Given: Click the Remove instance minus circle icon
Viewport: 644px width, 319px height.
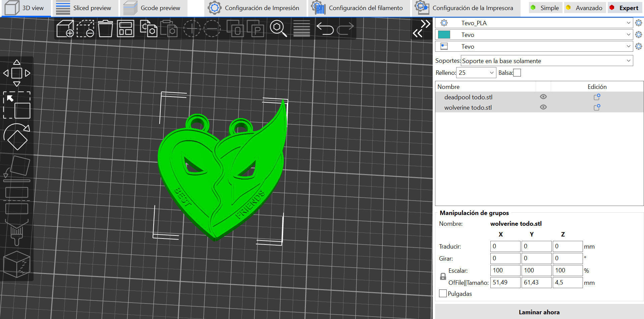Looking at the screenshot, I should (x=212, y=29).
